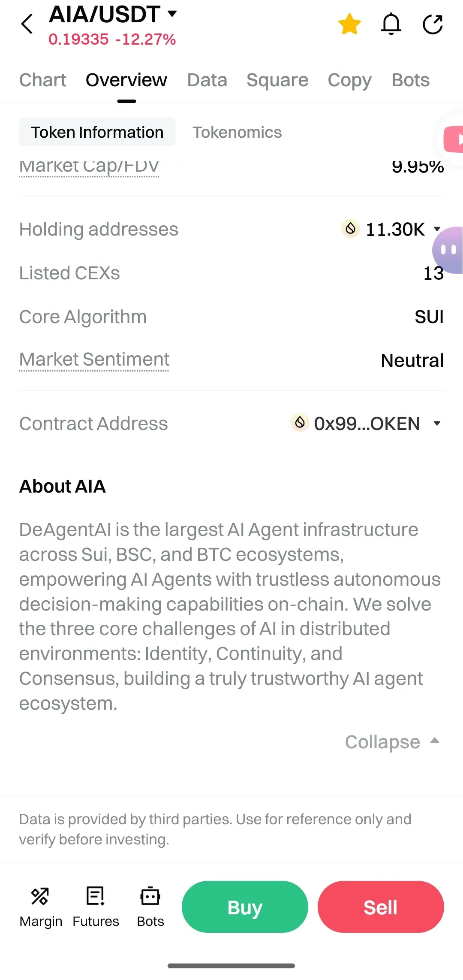Switch to the Chart tab
The image size is (463, 980).
coord(43,80)
